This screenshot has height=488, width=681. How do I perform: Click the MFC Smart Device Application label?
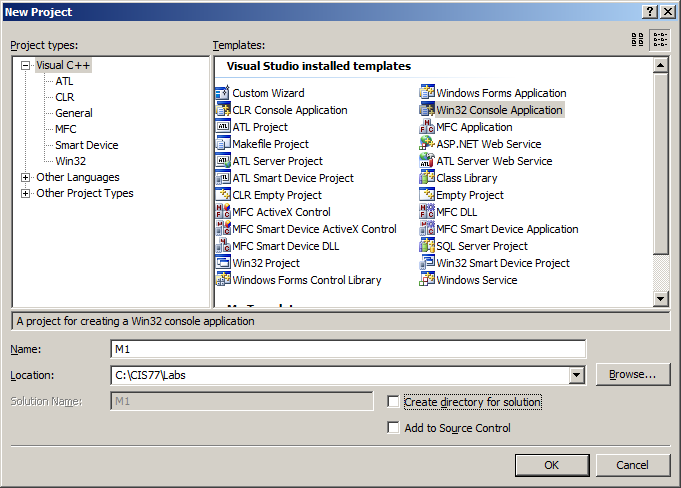(507, 229)
